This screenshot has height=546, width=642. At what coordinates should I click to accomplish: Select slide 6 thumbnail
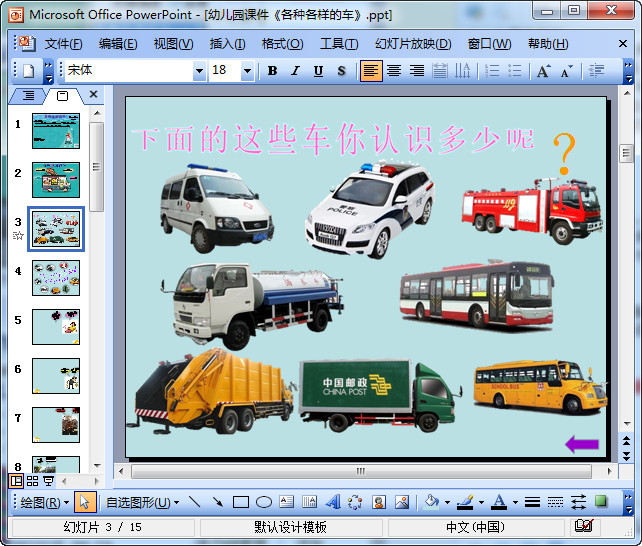click(x=56, y=376)
